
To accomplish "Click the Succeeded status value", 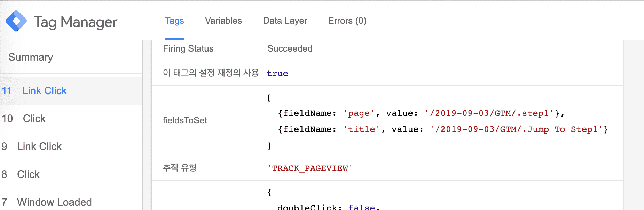I will [290, 49].
